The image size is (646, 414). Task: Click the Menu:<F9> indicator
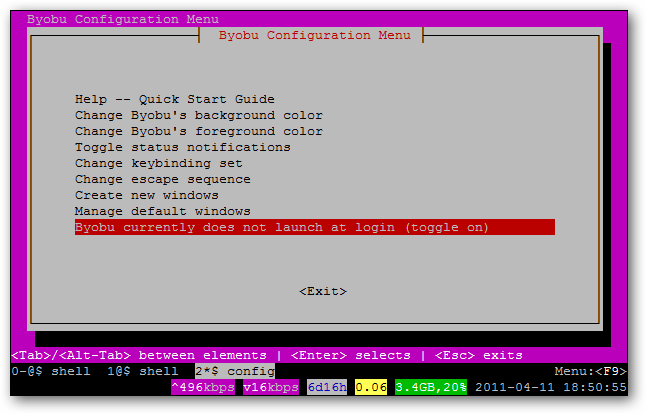click(590, 372)
